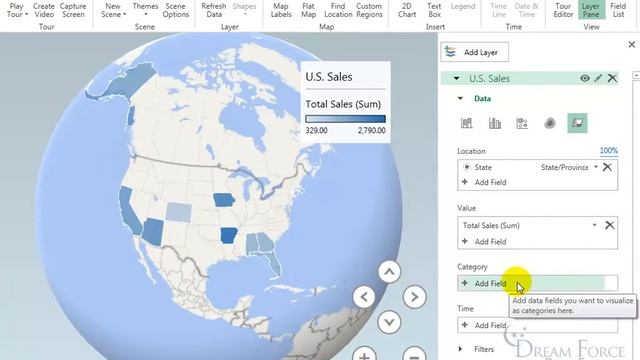Image resolution: width=640 pixels, height=360 pixels.
Task: Select the Heat Map visualization icon
Action: point(550,123)
